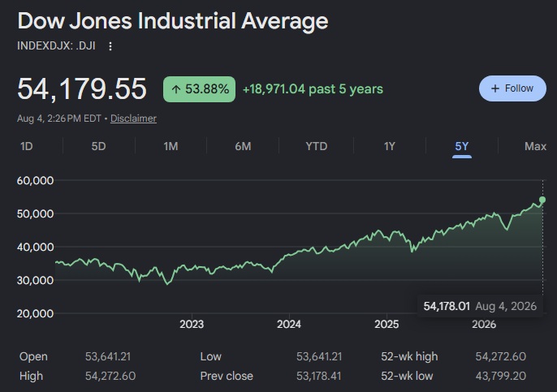Click the 52-wk high label
This screenshot has height=392, width=557.
(409, 356)
